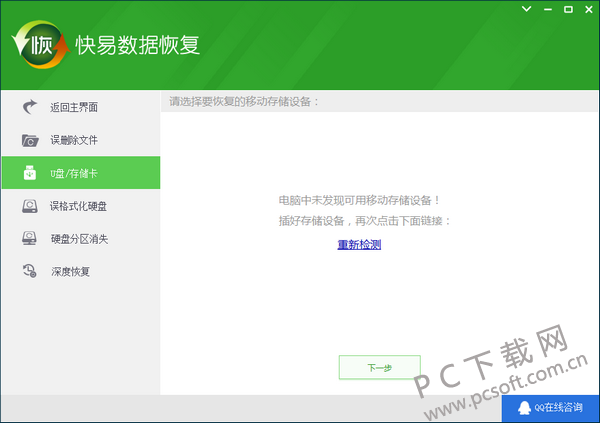Click the folder icon for 误删除文件
This screenshot has width=600, height=423.
tap(30, 140)
